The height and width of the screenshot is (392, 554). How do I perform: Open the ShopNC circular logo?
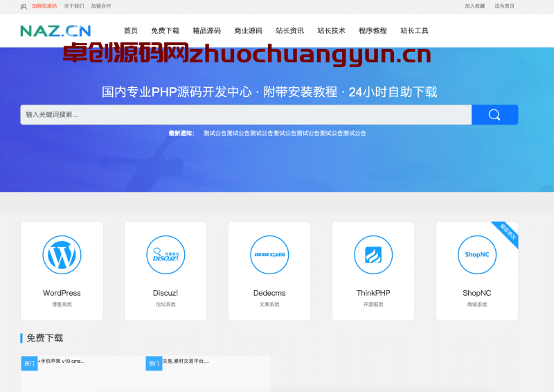[x=477, y=255]
